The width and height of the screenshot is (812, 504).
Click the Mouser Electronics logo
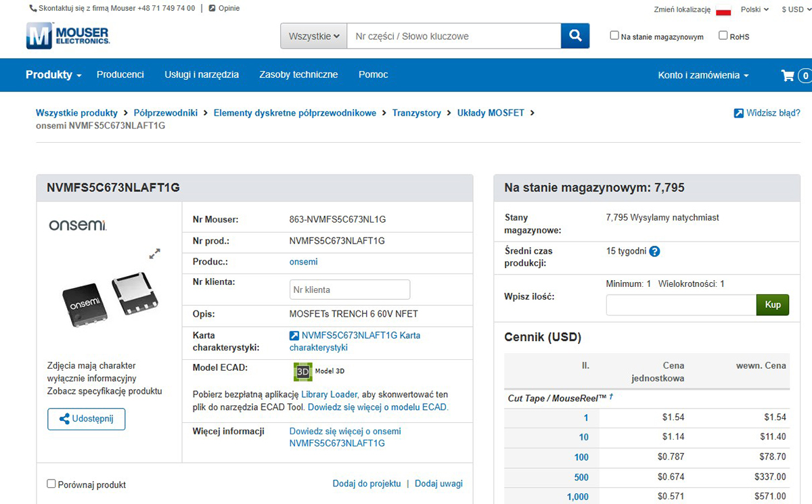(x=68, y=36)
